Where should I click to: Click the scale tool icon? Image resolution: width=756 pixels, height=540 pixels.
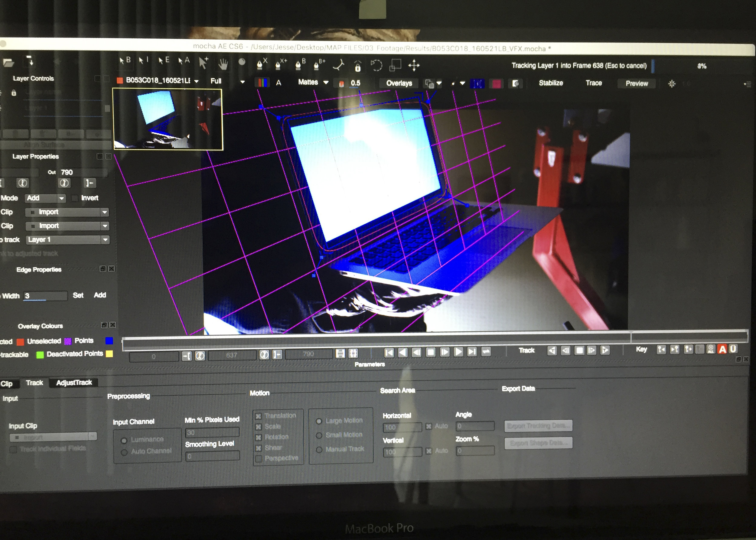[x=395, y=65]
